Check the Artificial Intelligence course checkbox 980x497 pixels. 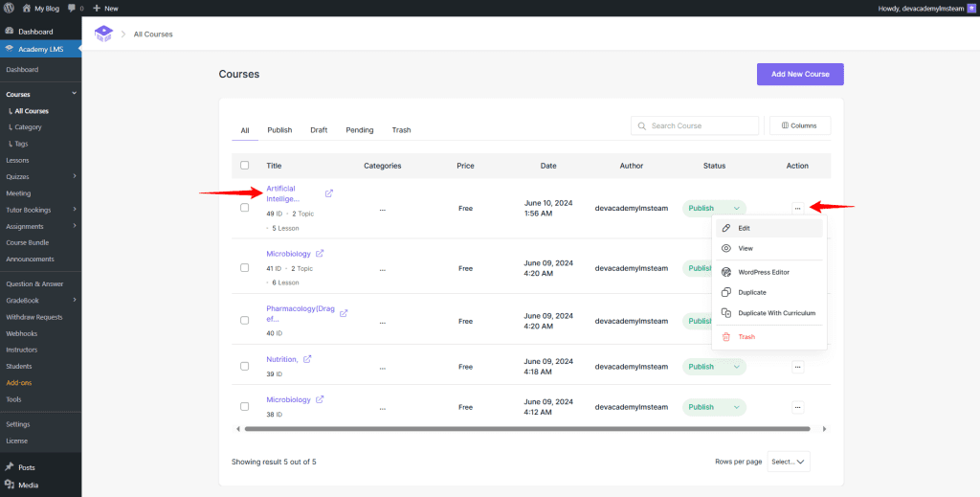(245, 208)
